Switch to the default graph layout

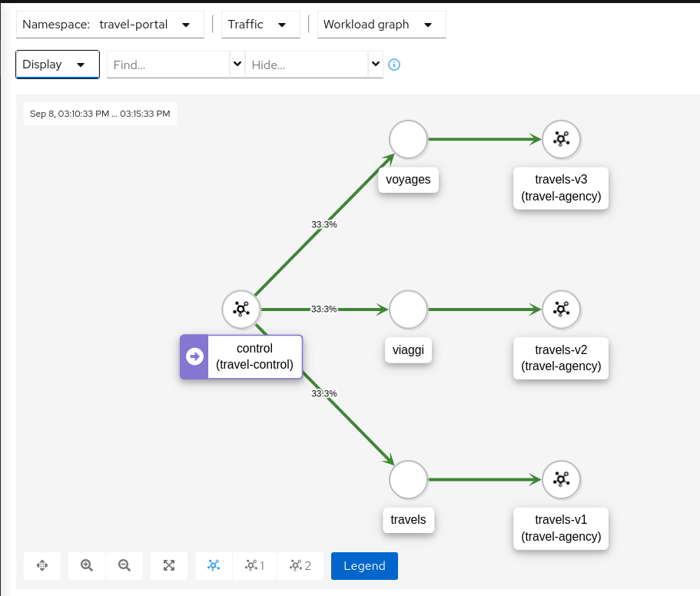[x=213, y=565]
